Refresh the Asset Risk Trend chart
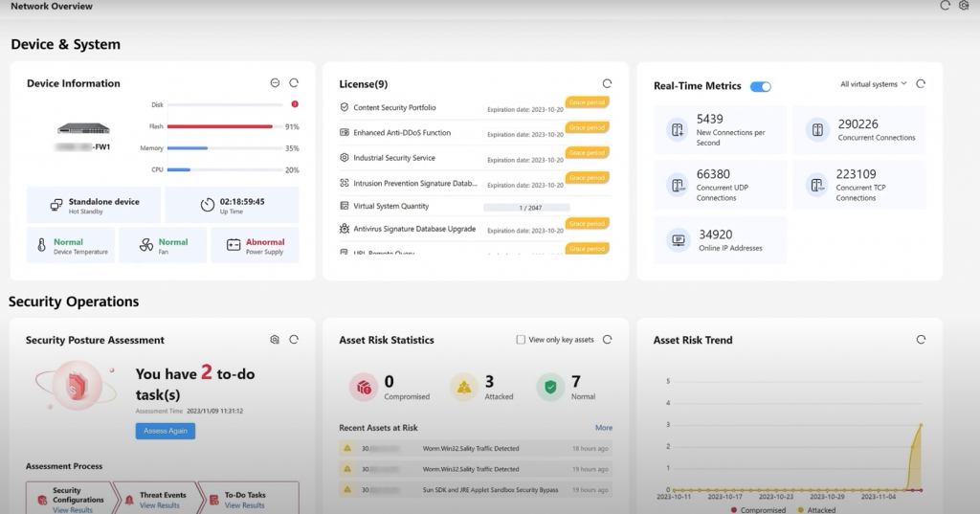This screenshot has width=980, height=514. click(x=921, y=340)
